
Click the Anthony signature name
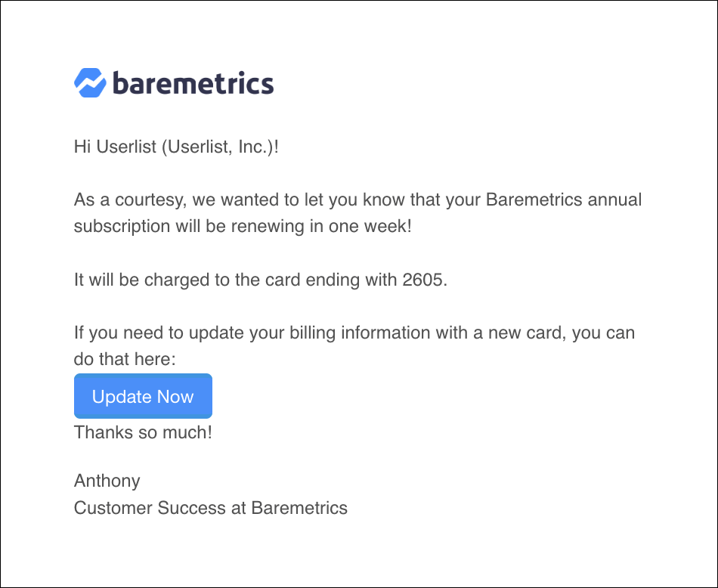[x=107, y=481]
